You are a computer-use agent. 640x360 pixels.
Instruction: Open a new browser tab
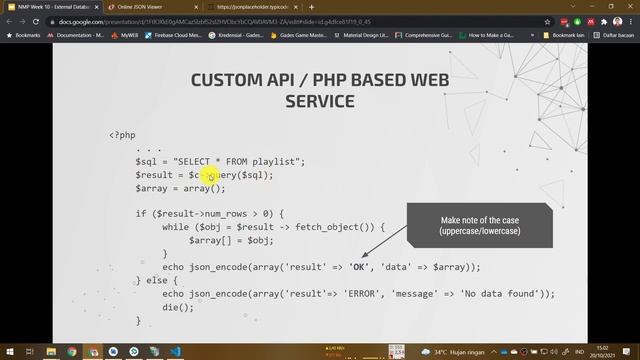point(311,7)
